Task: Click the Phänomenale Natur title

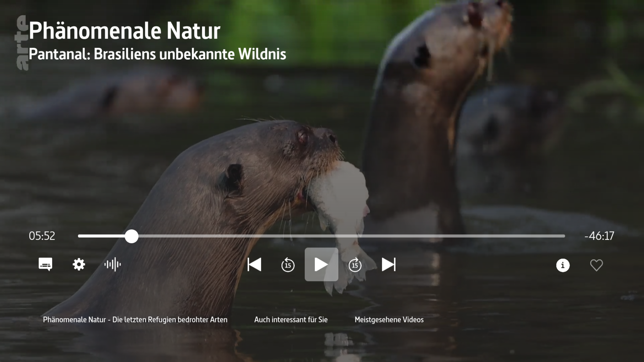Action: click(x=124, y=31)
